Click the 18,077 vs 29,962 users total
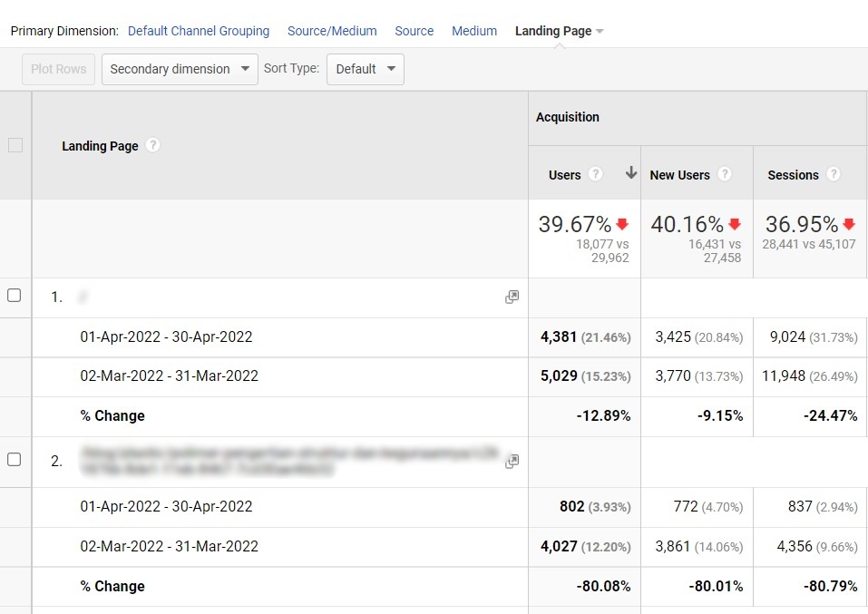This screenshot has width=868, height=614. click(x=602, y=251)
